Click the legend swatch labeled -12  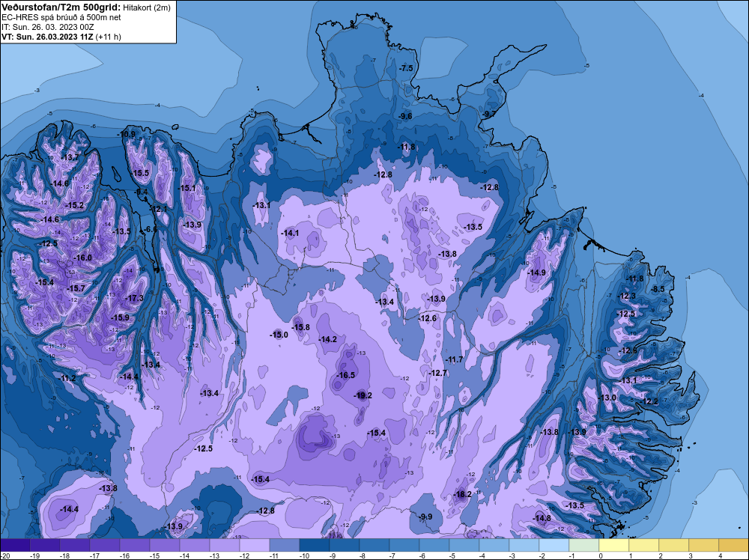click(255, 545)
